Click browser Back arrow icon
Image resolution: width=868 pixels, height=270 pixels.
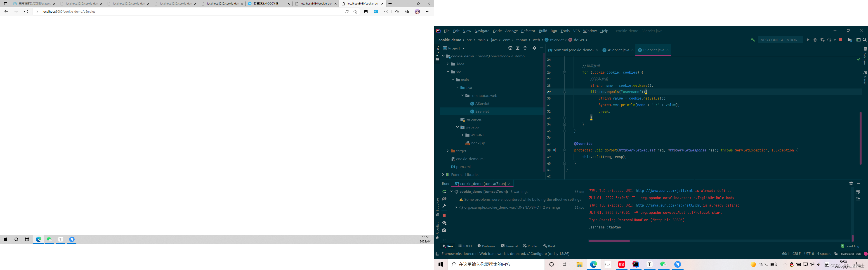pos(6,12)
